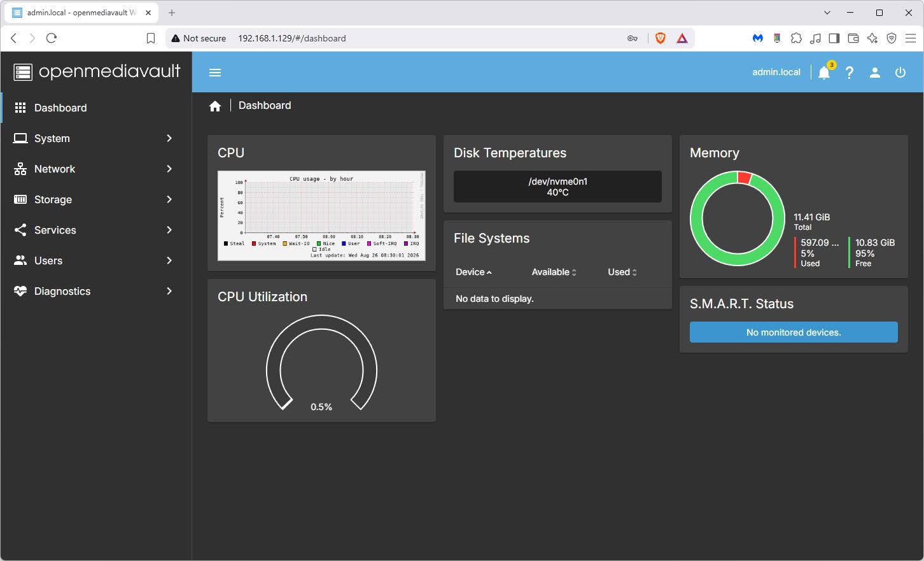Expand the Storage menu chevron
The image size is (924, 561).
click(x=169, y=199)
